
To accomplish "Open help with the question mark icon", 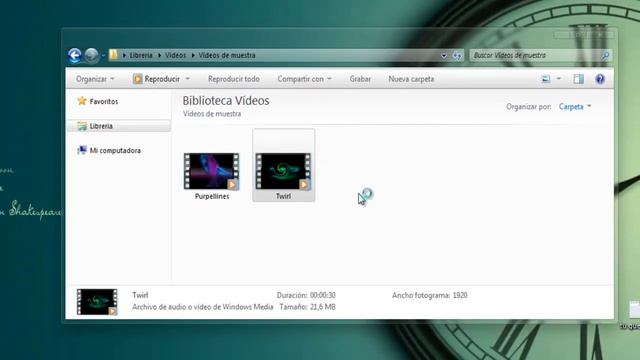I will 600,79.
